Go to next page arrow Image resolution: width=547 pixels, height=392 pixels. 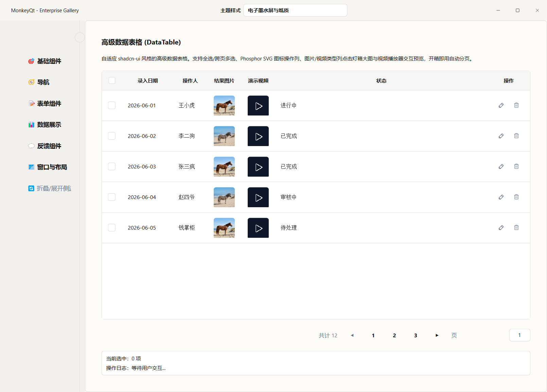point(437,335)
